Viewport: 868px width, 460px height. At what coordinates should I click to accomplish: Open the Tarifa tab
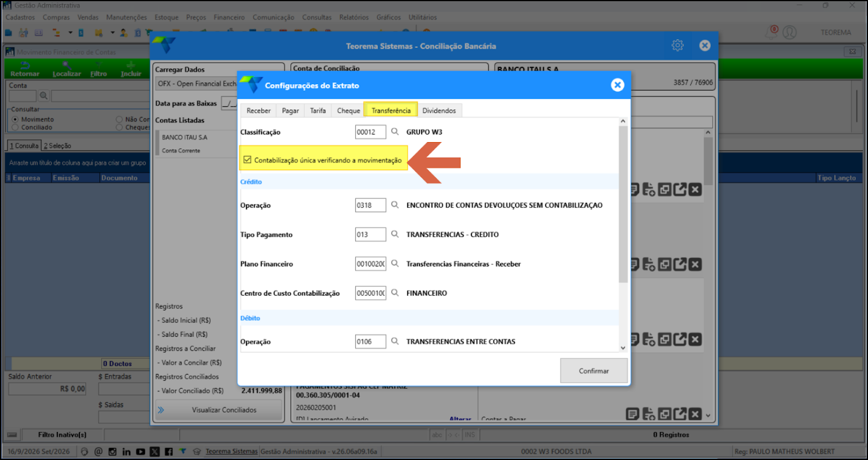point(318,110)
